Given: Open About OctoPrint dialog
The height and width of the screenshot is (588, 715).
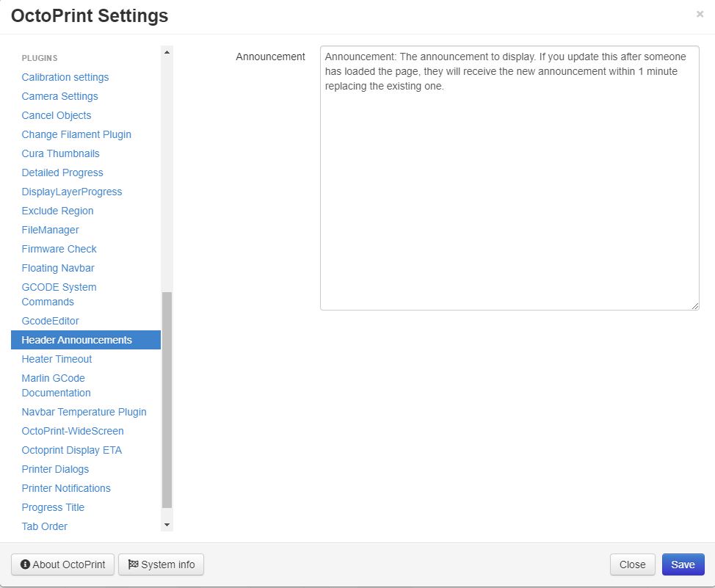Looking at the screenshot, I should [62, 565].
